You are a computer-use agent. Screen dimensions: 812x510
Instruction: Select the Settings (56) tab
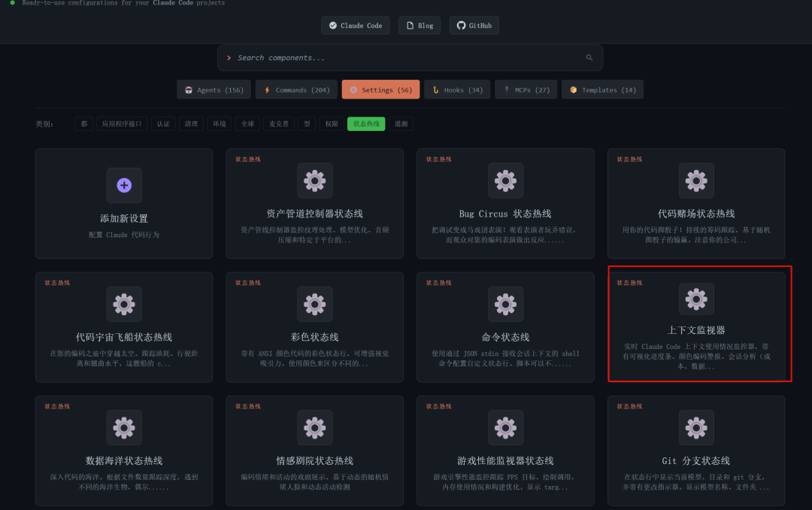380,90
